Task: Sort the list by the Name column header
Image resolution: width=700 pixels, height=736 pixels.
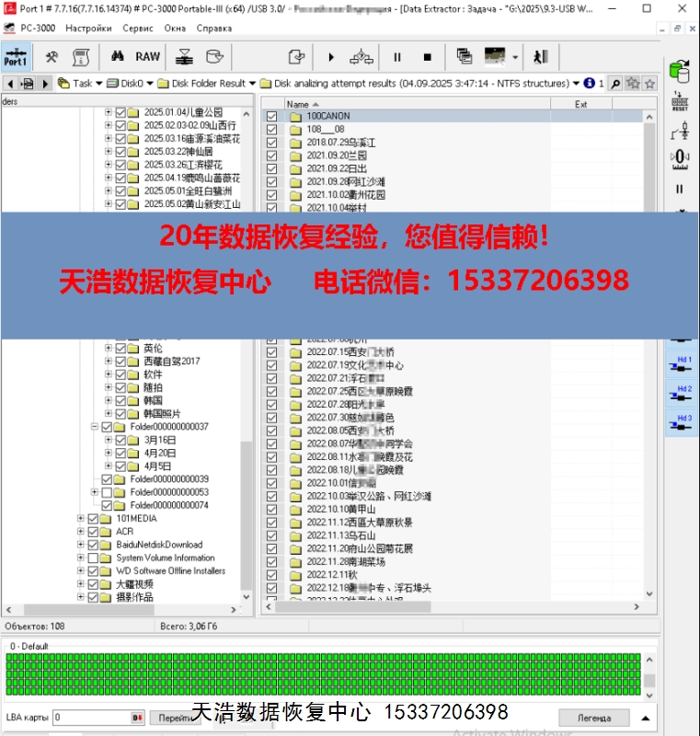Action: [x=299, y=104]
